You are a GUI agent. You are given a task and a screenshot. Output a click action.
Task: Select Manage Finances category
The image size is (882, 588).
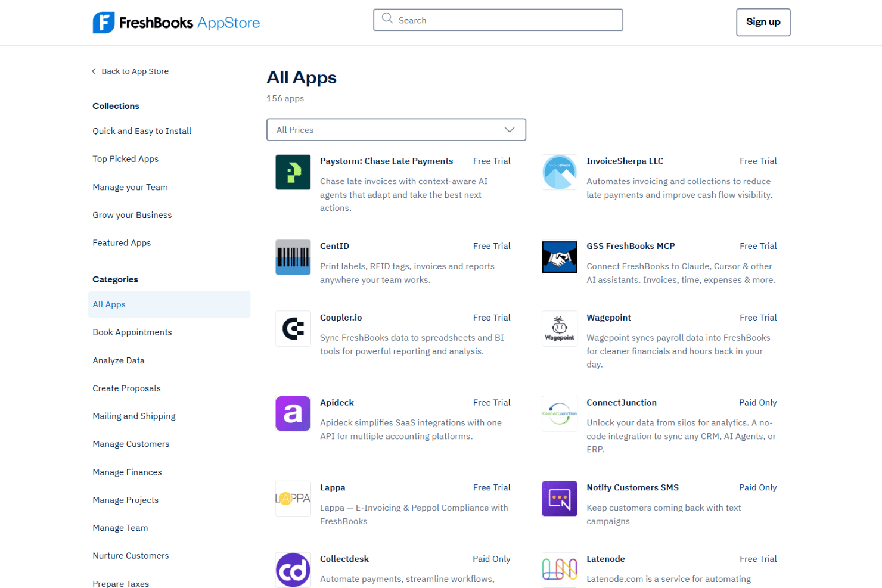click(128, 472)
